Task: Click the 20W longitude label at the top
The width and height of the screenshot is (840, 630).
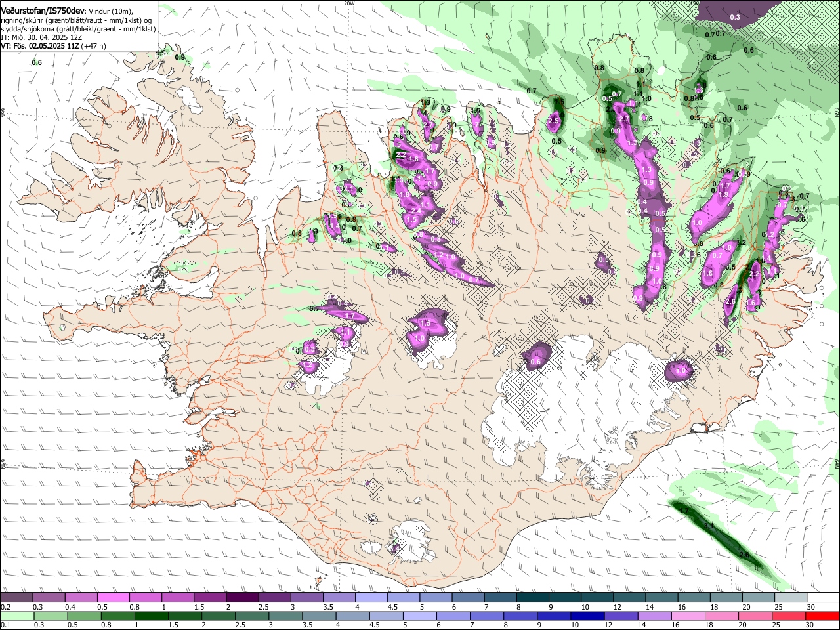Action: pos(349,3)
